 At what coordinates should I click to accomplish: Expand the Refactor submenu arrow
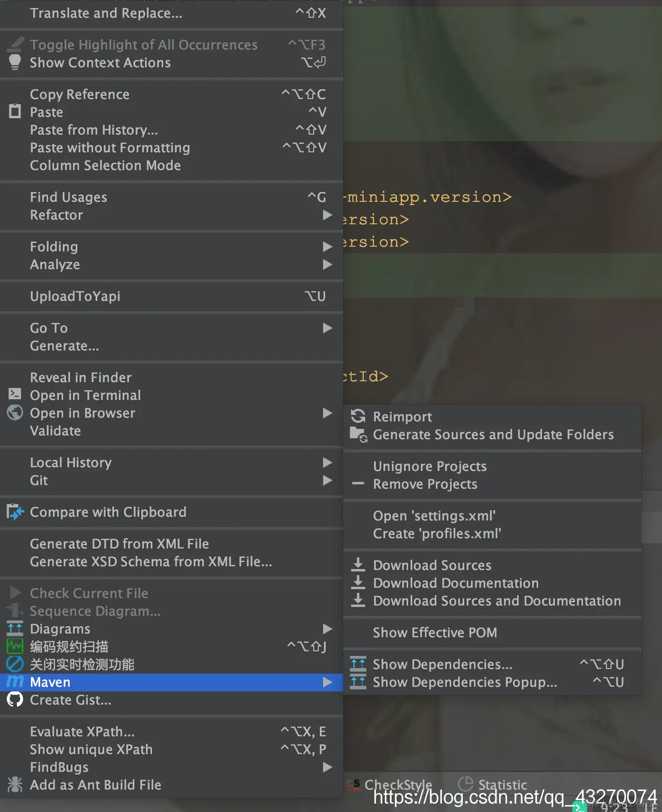(328, 215)
